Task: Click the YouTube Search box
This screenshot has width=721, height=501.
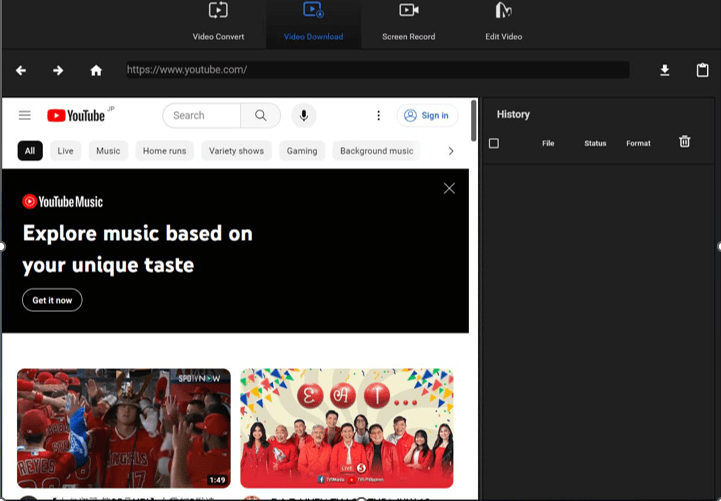Action: tap(202, 115)
